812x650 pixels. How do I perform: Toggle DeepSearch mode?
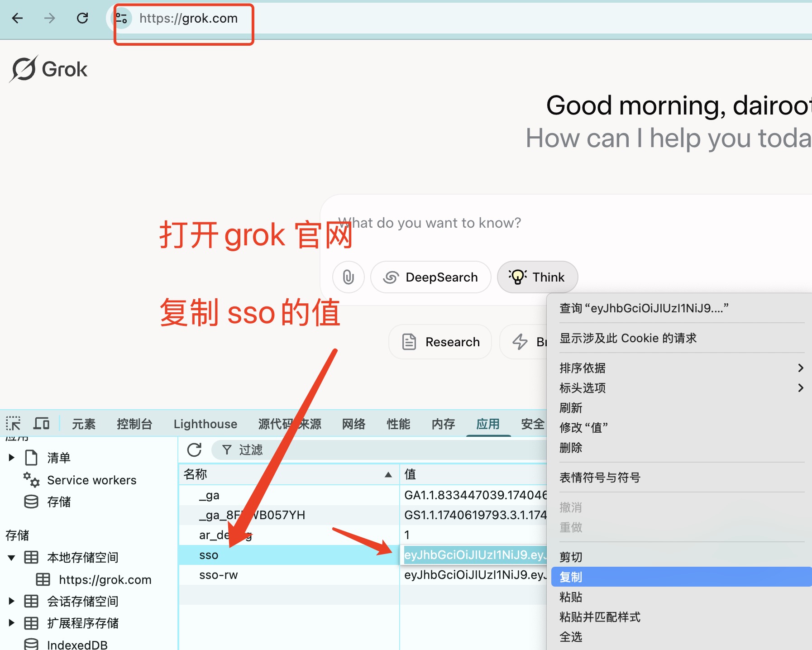[x=430, y=277]
